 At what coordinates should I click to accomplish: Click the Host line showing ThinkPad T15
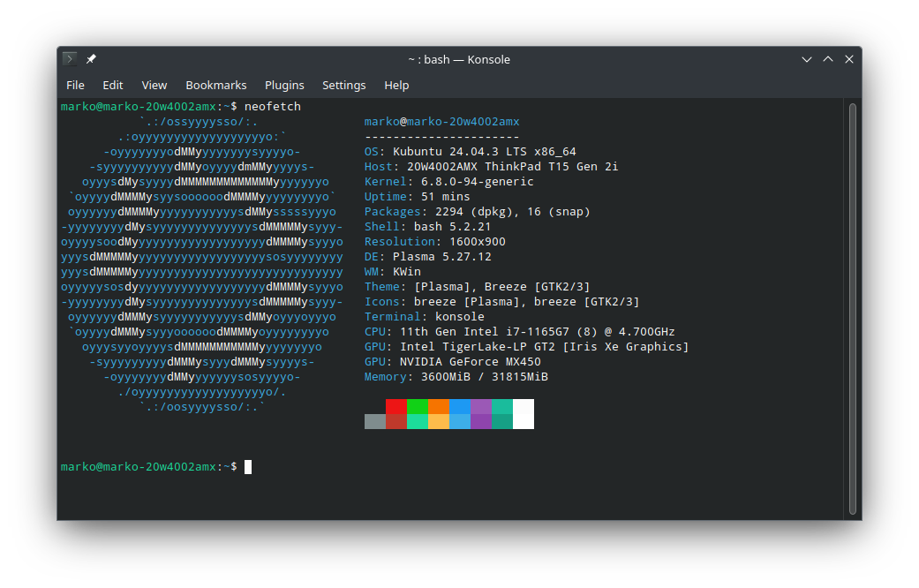click(493, 166)
